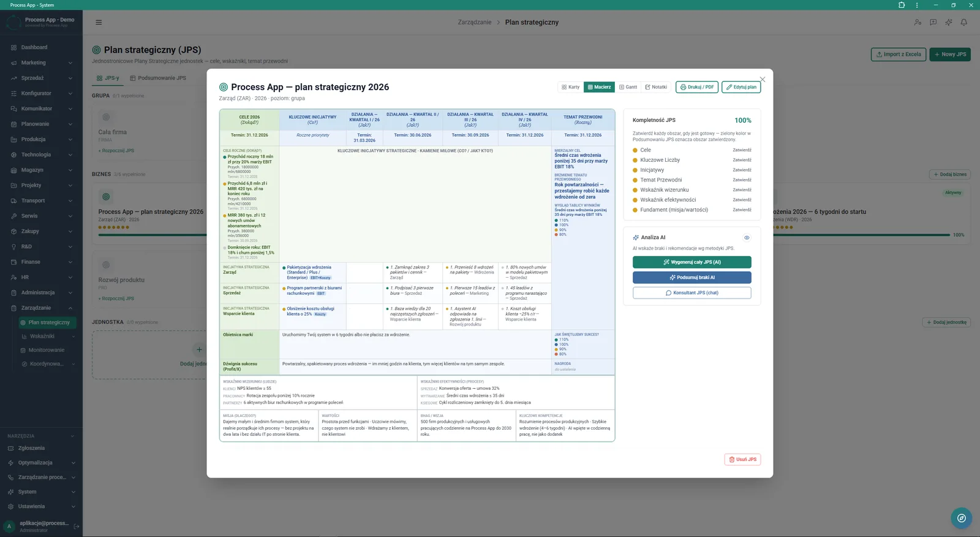
Task: Open notifications bell in top bar
Action: (x=964, y=22)
